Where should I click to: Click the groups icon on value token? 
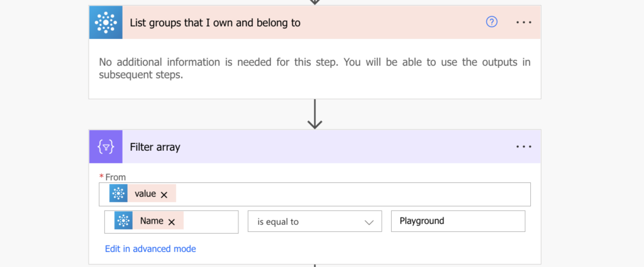(x=118, y=193)
